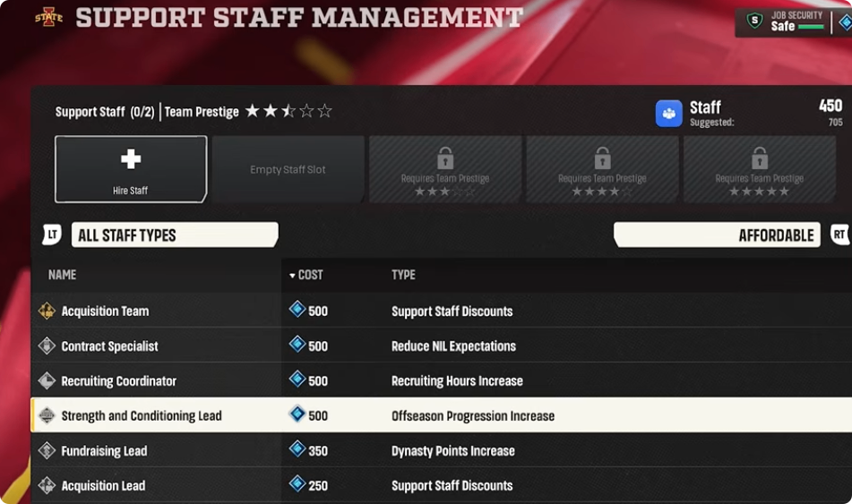This screenshot has width=852, height=504.
Task: Click the locked slot requiring three-star prestige
Action: (x=445, y=169)
